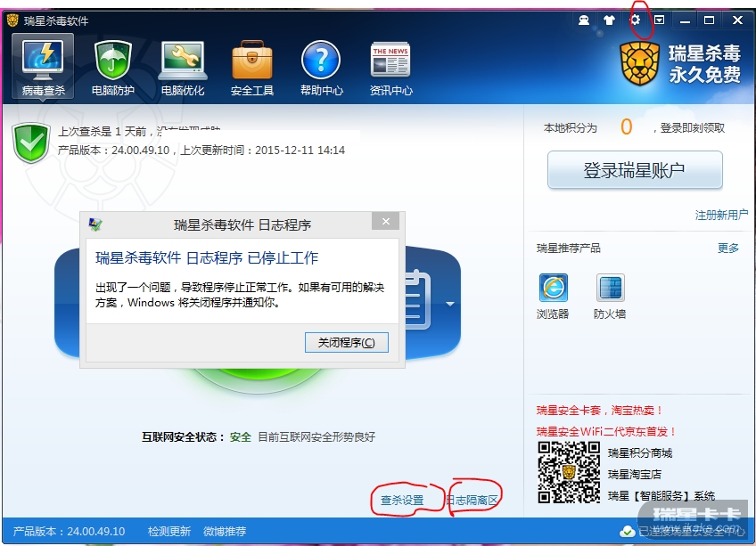This screenshot has width=756, height=546.
Task: Click the cloud security connection status icon
Action: click(628, 532)
